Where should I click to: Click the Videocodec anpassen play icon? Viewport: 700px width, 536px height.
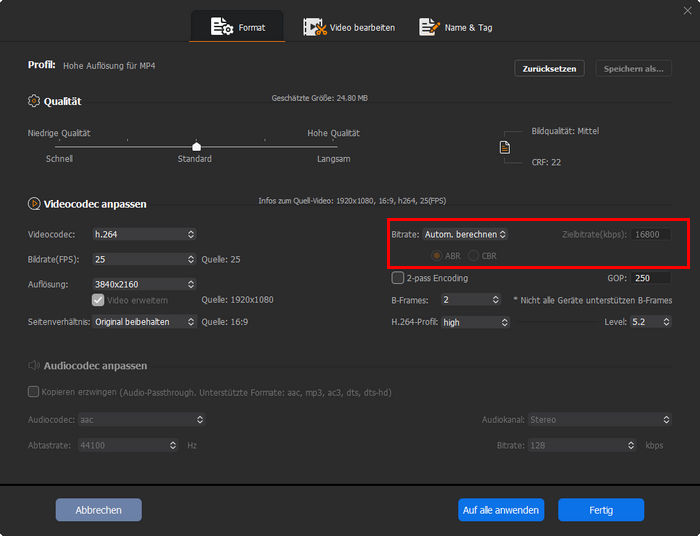click(x=34, y=204)
